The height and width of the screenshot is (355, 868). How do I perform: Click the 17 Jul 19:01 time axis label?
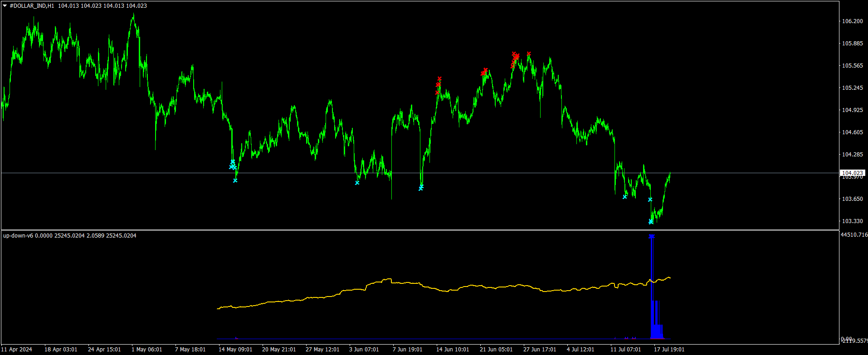click(669, 350)
